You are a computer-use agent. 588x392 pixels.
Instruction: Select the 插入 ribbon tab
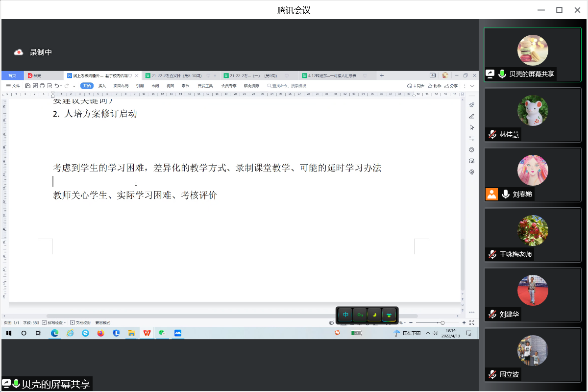[x=102, y=86]
